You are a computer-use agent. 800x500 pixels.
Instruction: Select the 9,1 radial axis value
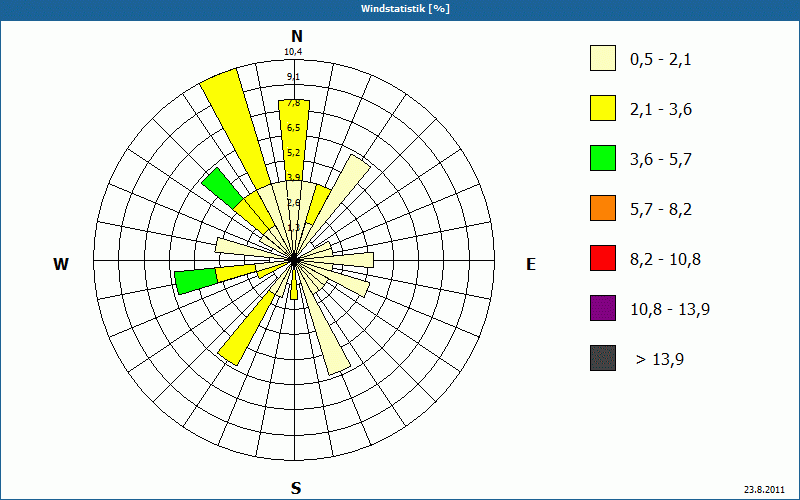tap(293, 77)
